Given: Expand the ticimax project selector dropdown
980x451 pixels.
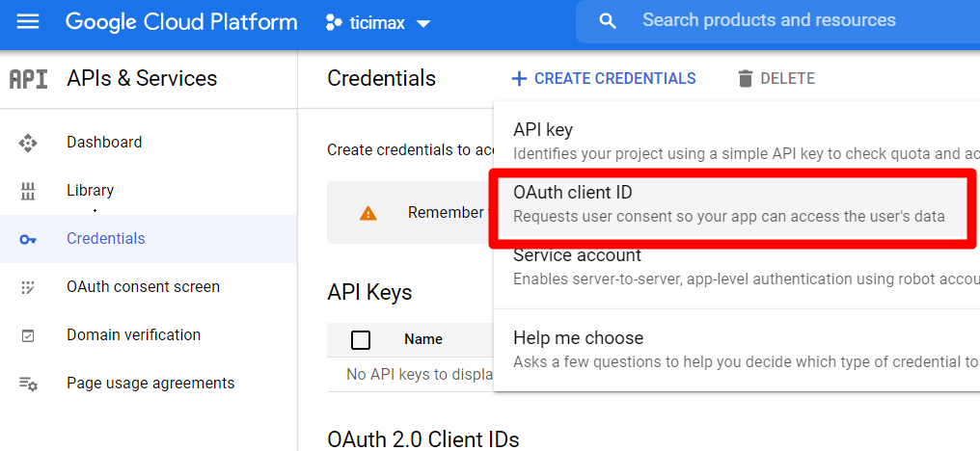Looking at the screenshot, I should click(378, 24).
